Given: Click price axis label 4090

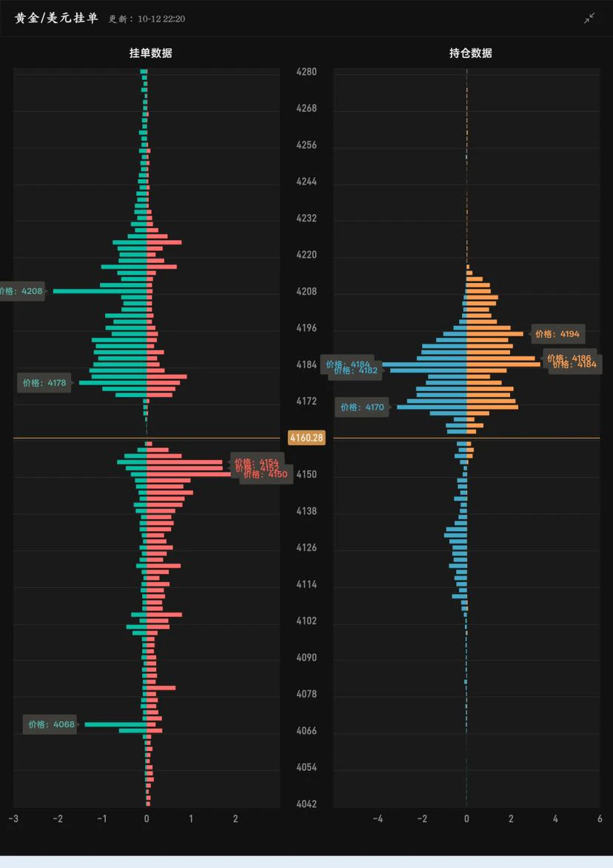Looking at the screenshot, I should click(306, 658).
